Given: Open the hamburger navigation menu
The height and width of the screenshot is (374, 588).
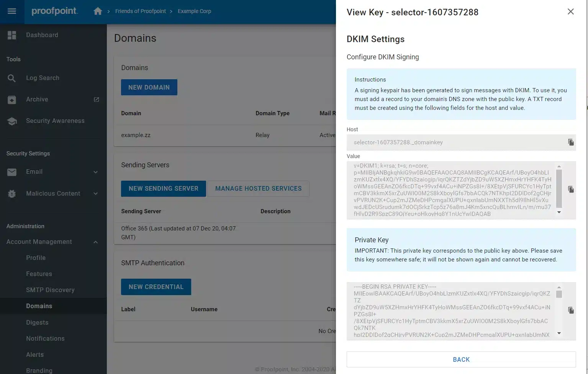Looking at the screenshot, I should click(x=12, y=11).
